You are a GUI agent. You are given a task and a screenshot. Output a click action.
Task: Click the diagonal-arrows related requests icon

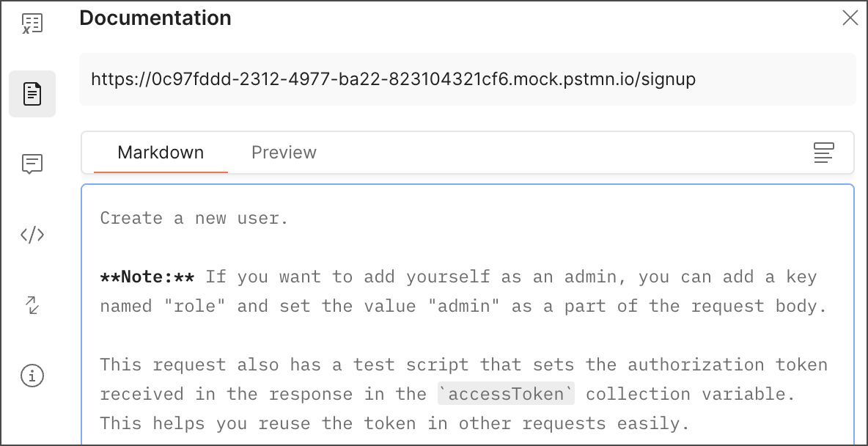click(32, 305)
